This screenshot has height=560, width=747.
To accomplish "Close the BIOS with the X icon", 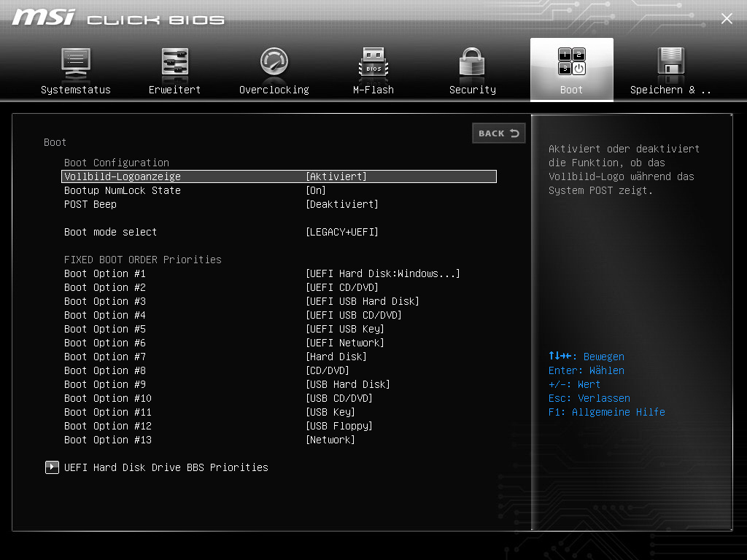I will click(x=727, y=18).
